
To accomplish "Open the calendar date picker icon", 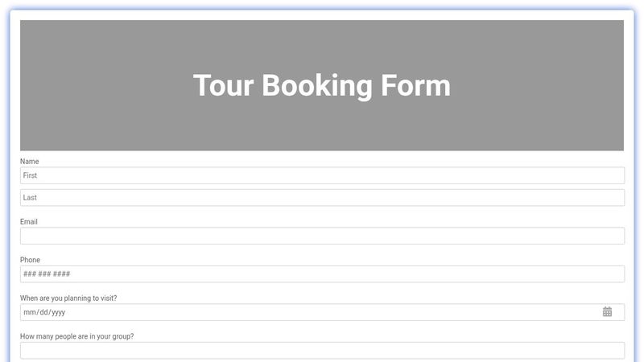I will (608, 312).
